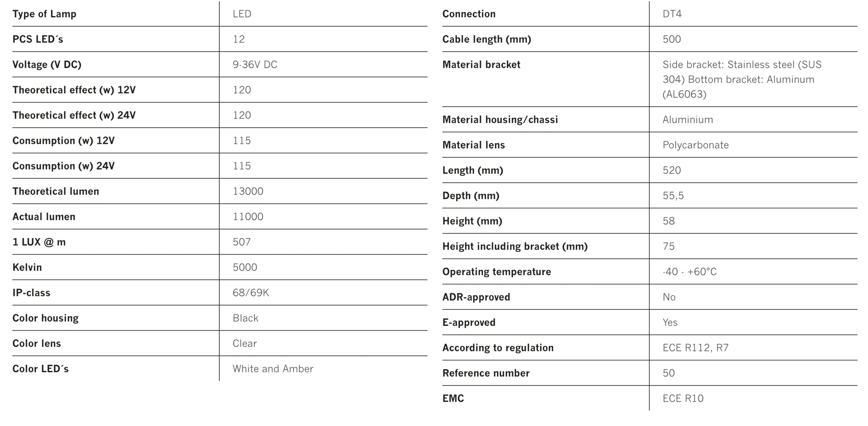Click the regulation value ECE R112, R7
Viewport: 868px width, 426px height.
[695, 348]
